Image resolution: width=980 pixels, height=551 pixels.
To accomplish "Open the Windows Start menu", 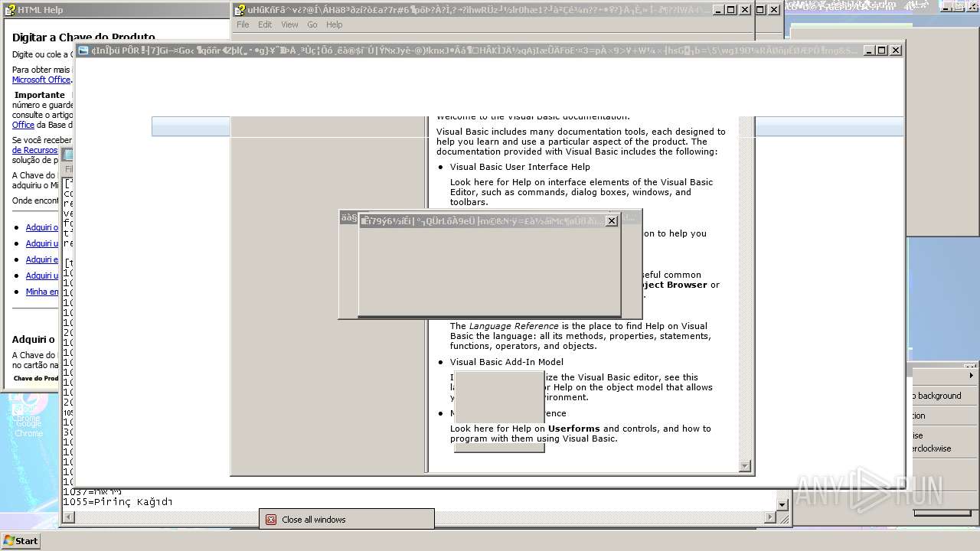I will (x=21, y=540).
